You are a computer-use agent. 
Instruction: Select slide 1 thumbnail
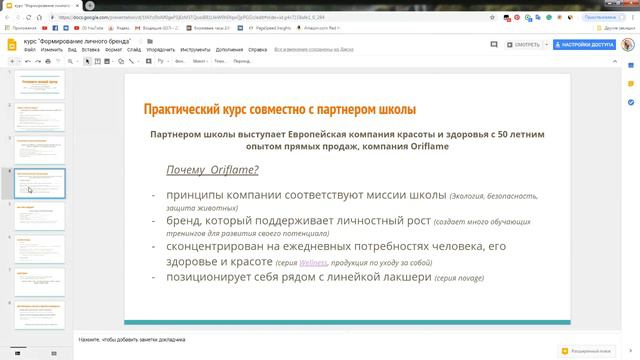pos(40,84)
